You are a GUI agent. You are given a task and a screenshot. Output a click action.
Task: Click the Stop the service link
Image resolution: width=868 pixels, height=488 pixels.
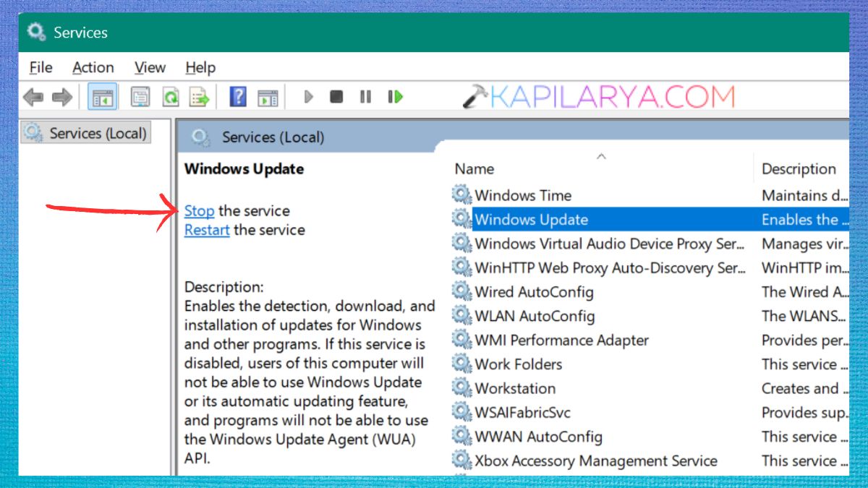(x=199, y=210)
